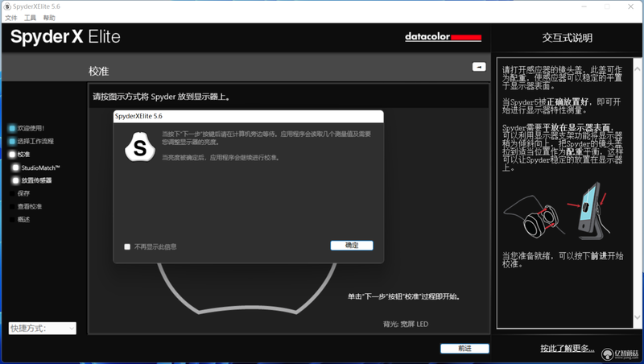Click the datacolor logo
The width and height of the screenshot is (644, 364).
click(x=443, y=37)
